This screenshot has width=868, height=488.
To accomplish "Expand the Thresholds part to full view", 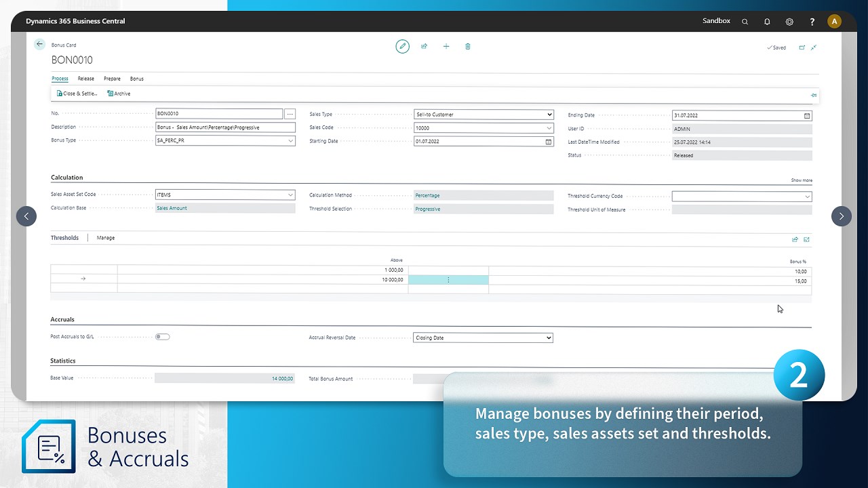I will (806, 239).
